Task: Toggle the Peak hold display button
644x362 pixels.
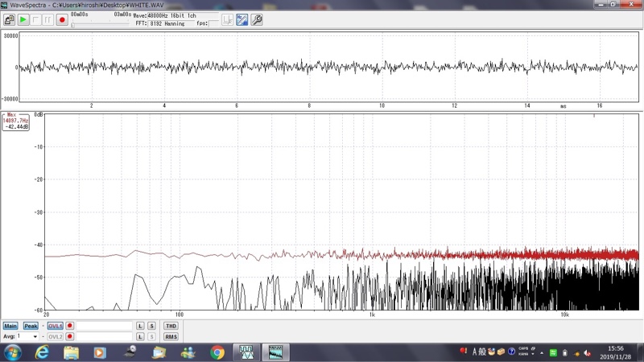Action: [x=31, y=326]
